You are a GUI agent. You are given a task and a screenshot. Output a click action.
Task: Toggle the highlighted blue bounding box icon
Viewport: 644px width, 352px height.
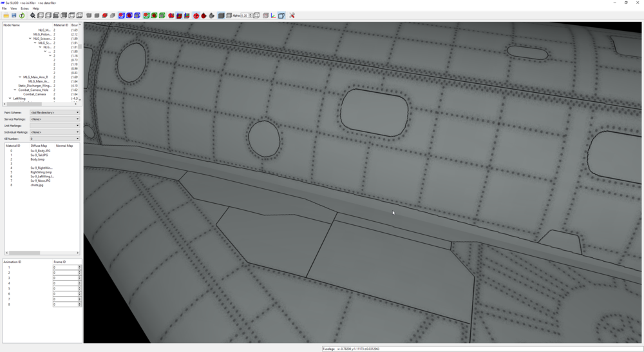(122, 15)
